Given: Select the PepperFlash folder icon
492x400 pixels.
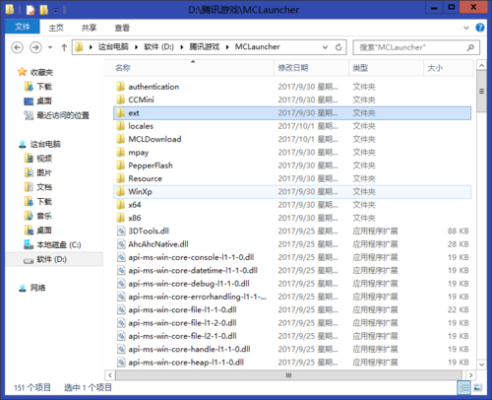Looking at the screenshot, I should [x=121, y=165].
